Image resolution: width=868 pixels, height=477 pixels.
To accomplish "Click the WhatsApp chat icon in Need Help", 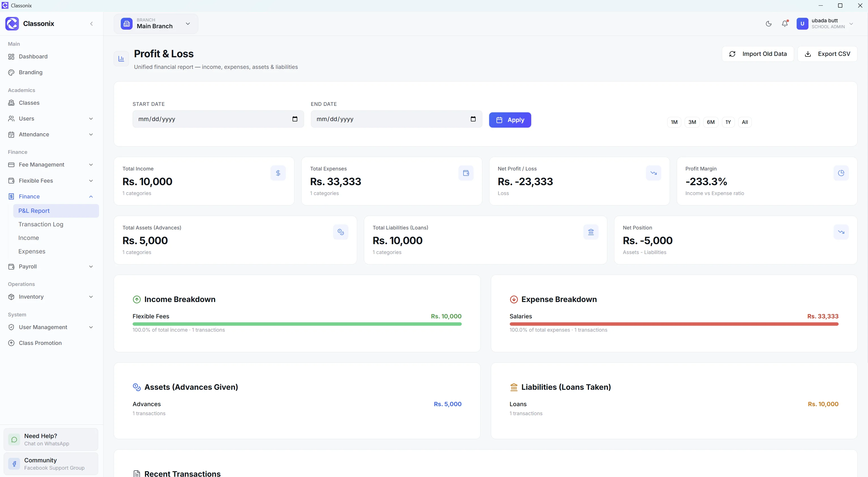I will pyautogui.click(x=14, y=439).
